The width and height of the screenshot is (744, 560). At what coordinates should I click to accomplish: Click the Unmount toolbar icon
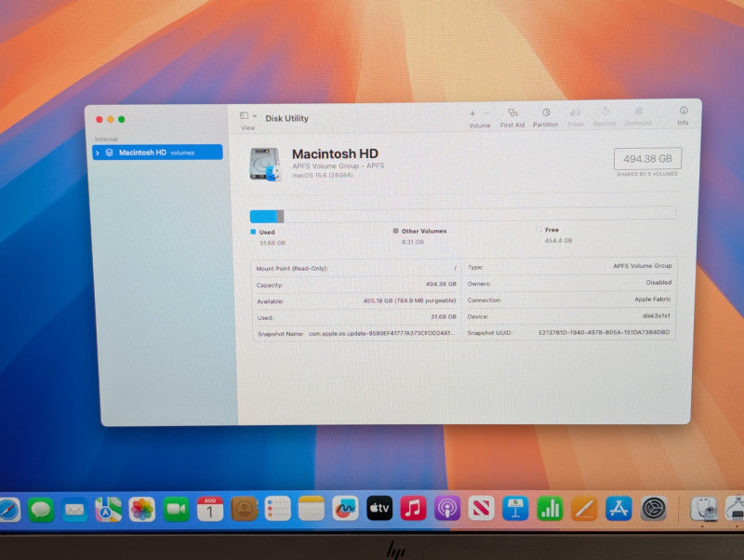(x=639, y=111)
